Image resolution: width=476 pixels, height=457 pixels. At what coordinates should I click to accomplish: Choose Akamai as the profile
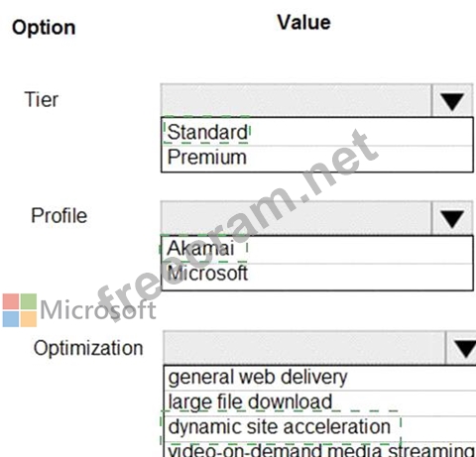[317, 250]
